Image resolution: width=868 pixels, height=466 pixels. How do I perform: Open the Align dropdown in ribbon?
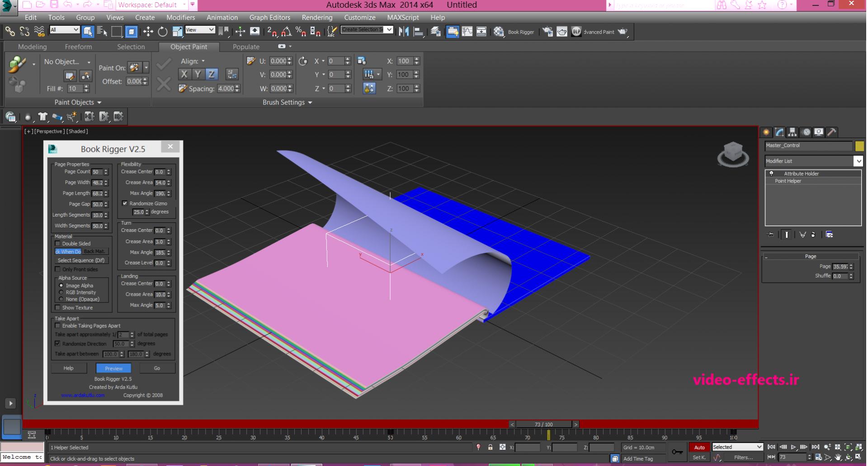coord(193,61)
